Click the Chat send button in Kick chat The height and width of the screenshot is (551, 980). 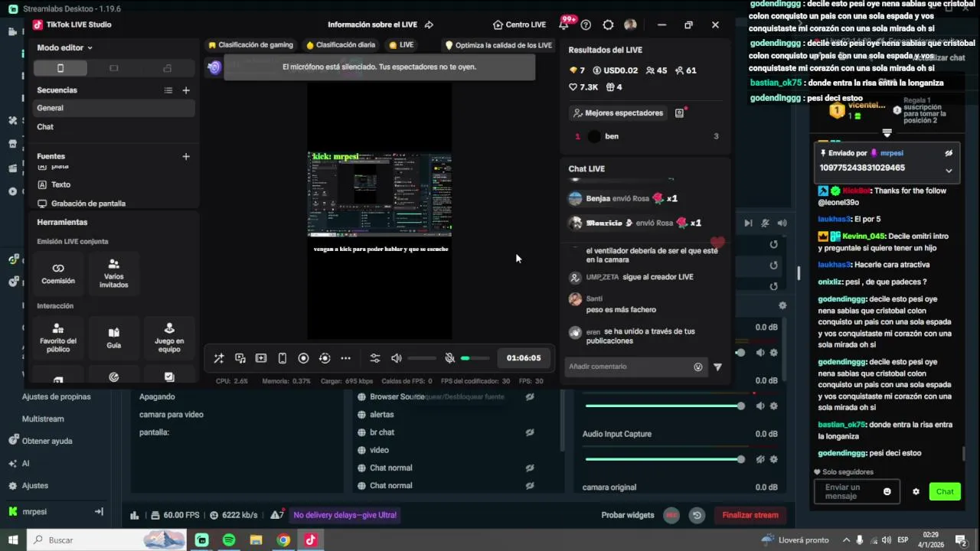coord(945,491)
